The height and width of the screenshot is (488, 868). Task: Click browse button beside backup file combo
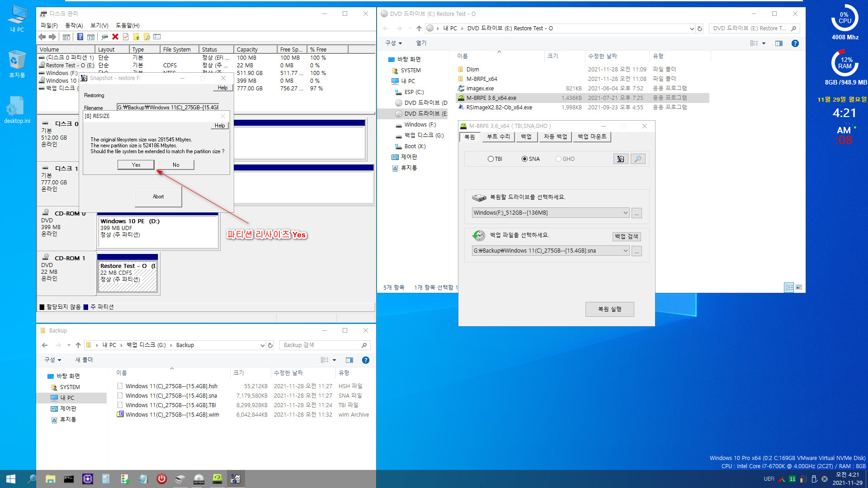coord(637,251)
